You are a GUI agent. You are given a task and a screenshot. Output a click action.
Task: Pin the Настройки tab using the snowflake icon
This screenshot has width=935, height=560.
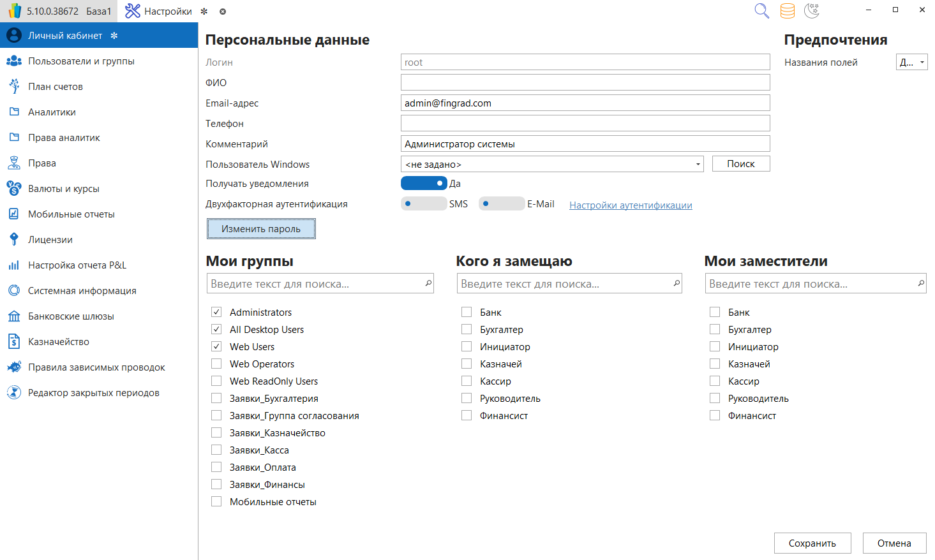coord(204,11)
